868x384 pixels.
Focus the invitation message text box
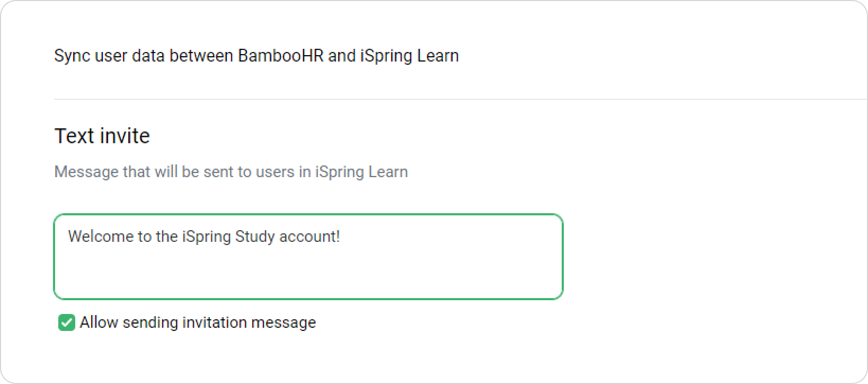(308, 257)
